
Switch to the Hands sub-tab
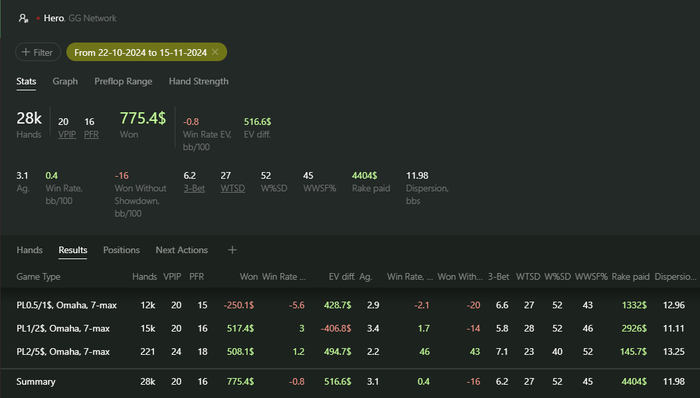29,250
